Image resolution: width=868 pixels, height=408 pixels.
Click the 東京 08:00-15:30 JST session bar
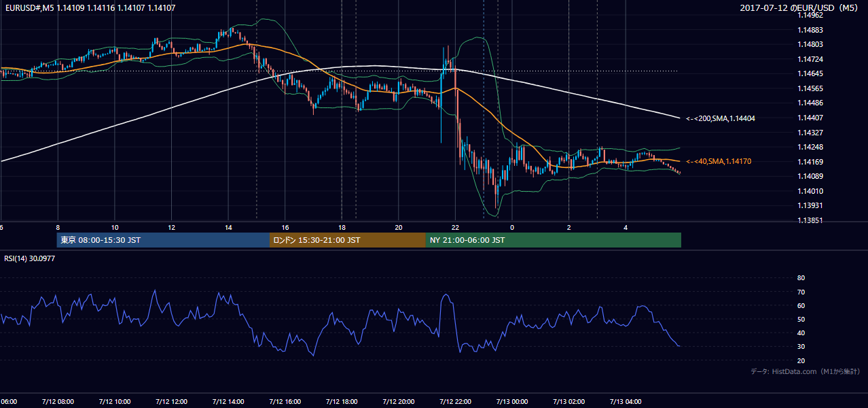(x=163, y=240)
